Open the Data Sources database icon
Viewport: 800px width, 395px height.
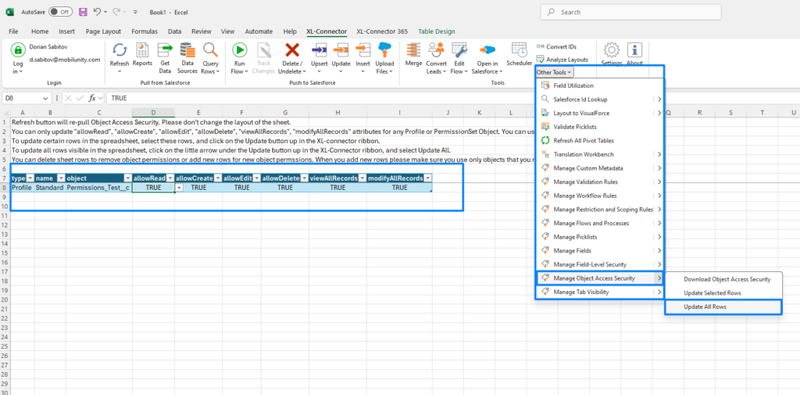187,50
